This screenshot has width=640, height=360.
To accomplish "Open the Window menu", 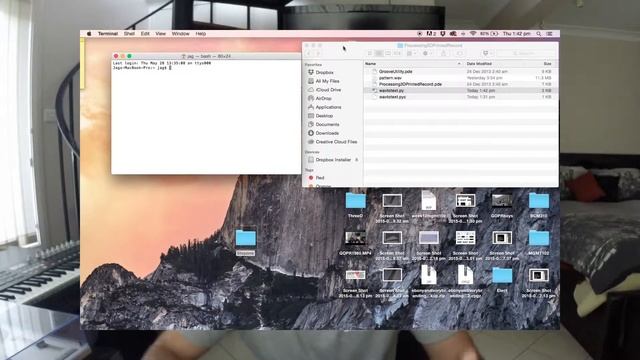I will pos(180,34).
